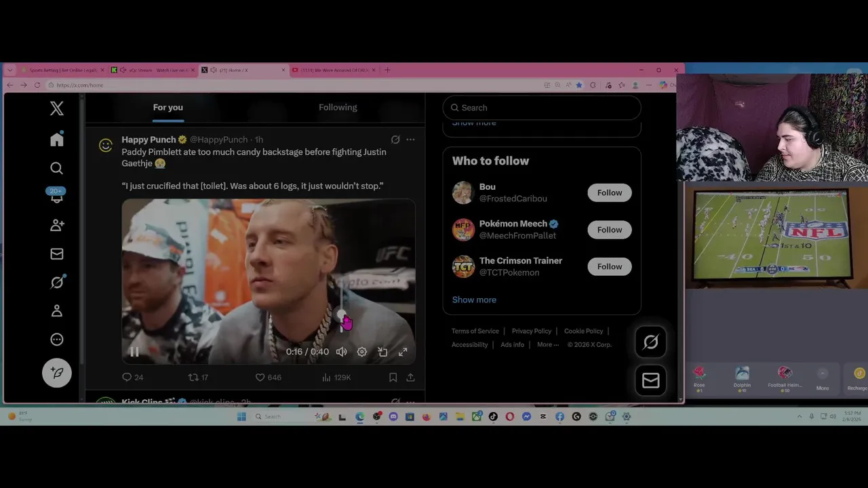Open Cookie Policy link
The height and width of the screenshot is (488, 868).
(583, 331)
